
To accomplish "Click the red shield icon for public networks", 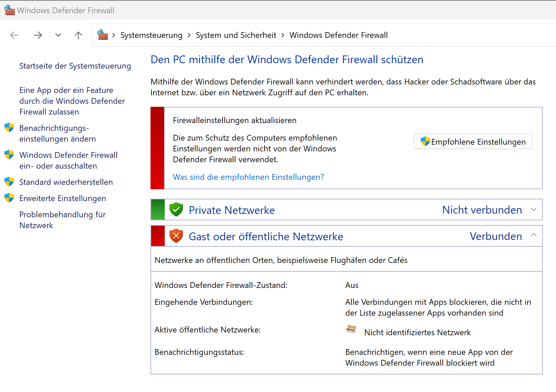I will click(176, 236).
